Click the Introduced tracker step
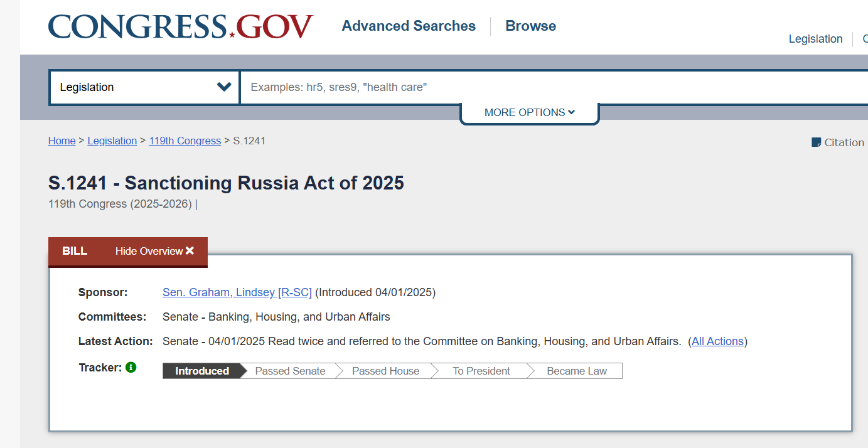This screenshot has height=448, width=868. click(x=202, y=371)
